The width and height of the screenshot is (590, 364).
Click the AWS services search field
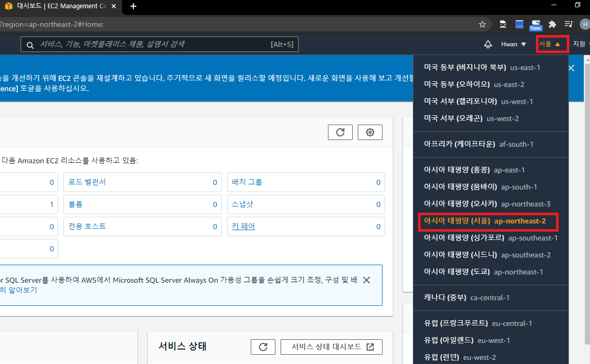pyautogui.click(x=160, y=44)
